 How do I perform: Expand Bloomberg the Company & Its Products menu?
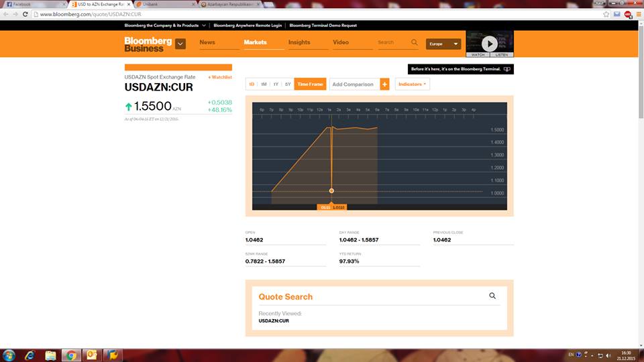pyautogui.click(x=165, y=25)
